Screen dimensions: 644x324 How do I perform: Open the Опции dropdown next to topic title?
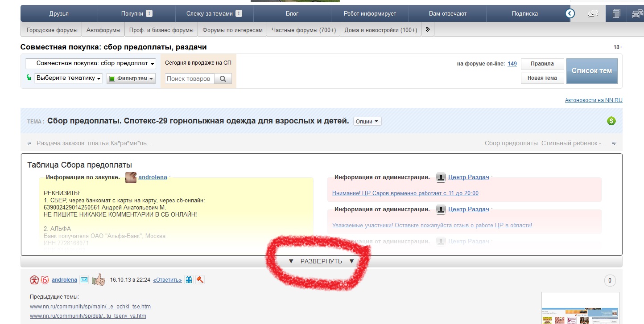pyautogui.click(x=367, y=121)
